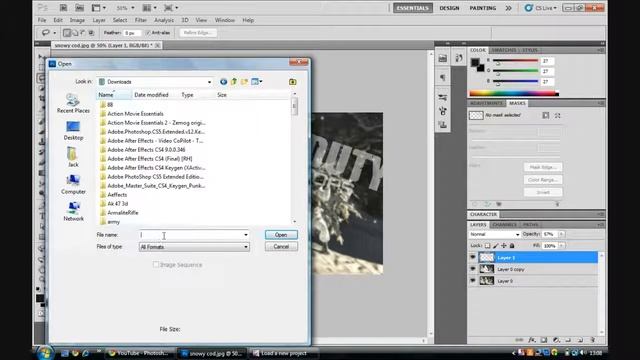640x360 pixels.
Task: Open the 50% zoom level dropdown in application bar
Action: click(133, 8)
